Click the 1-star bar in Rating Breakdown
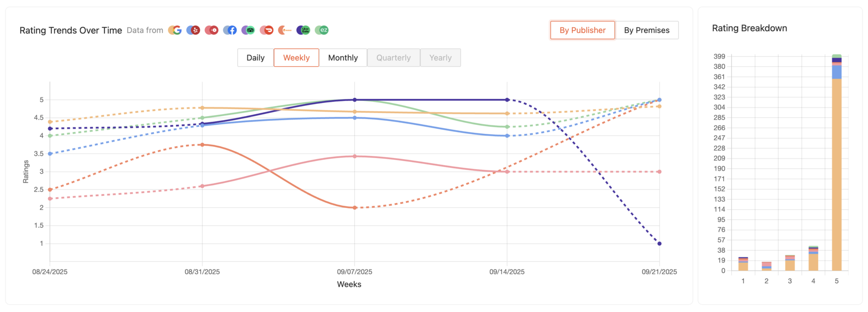This screenshot has height=312, width=868. [743, 265]
